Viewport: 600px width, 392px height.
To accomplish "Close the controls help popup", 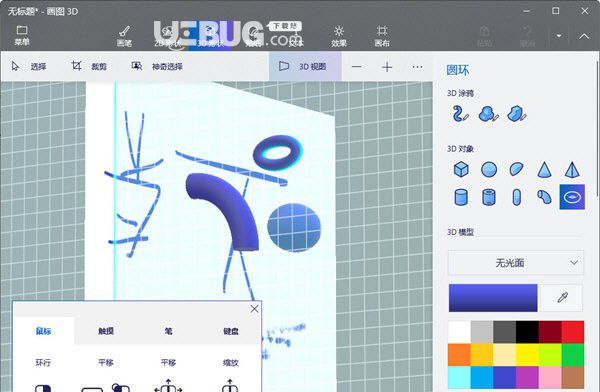I will 254,309.
